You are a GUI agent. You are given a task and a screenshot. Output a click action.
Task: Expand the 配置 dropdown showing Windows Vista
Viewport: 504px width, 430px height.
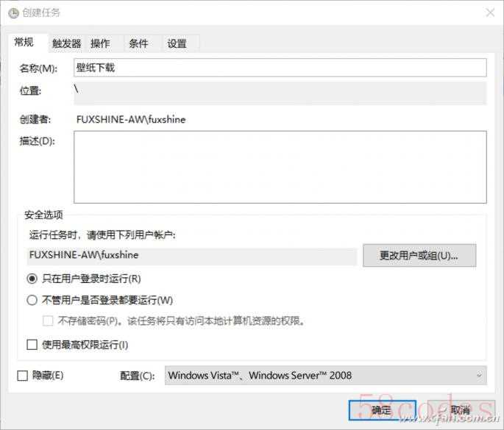point(325,376)
